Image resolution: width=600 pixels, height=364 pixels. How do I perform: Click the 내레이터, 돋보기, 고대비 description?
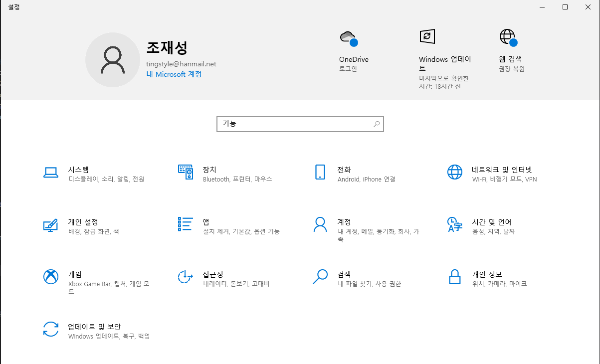click(x=236, y=284)
